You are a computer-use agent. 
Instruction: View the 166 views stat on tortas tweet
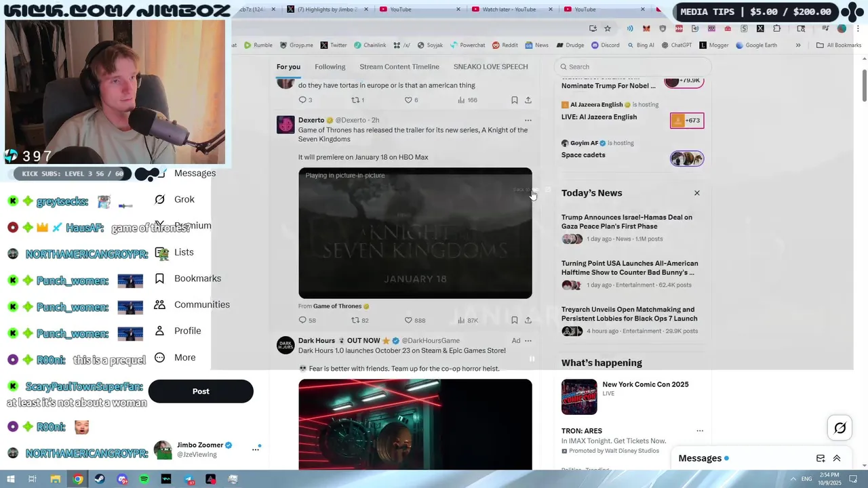[467, 100]
